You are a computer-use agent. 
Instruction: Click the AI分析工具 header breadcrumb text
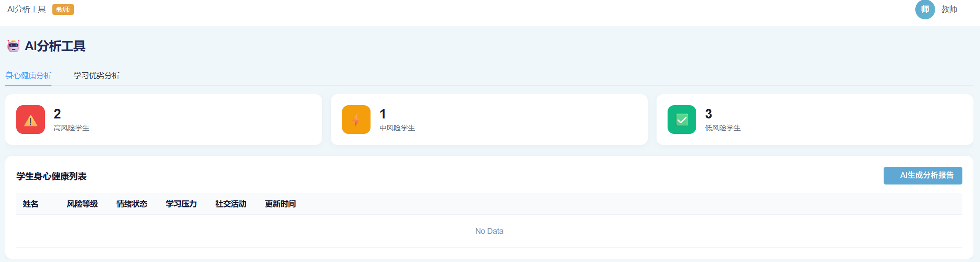pos(26,9)
